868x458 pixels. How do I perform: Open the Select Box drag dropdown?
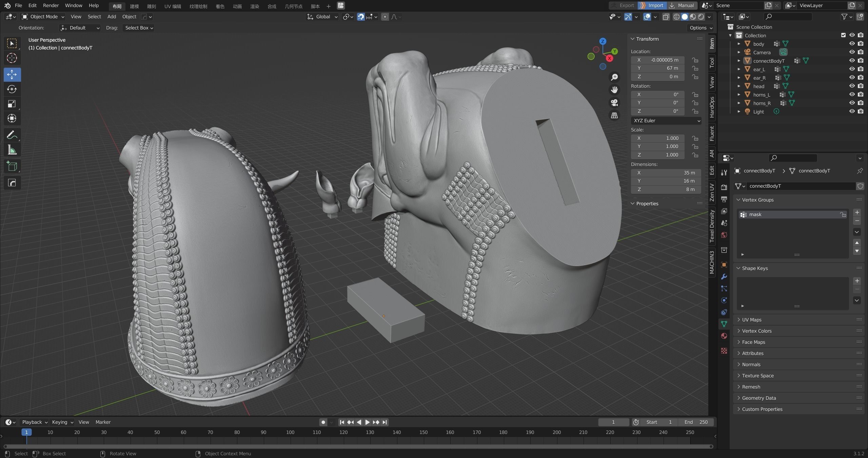point(139,28)
